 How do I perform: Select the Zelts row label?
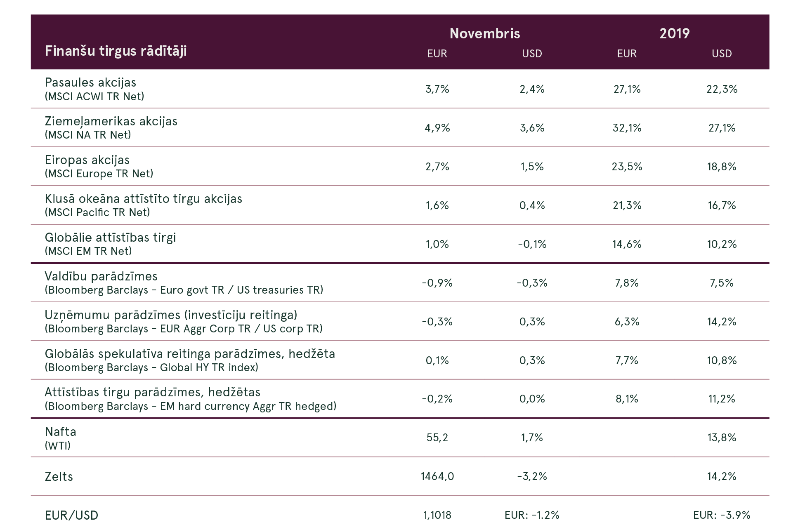(x=59, y=477)
